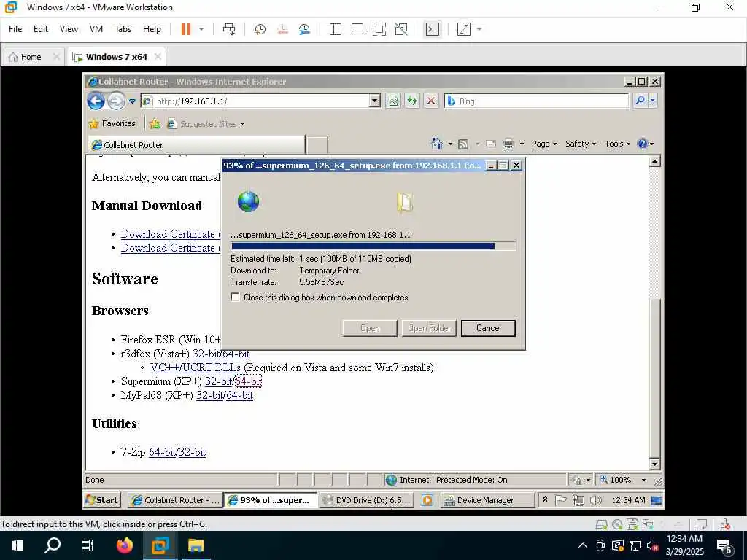747x560 pixels.
Task: Switch to Device Manager taskbar button
Action: [x=487, y=500]
